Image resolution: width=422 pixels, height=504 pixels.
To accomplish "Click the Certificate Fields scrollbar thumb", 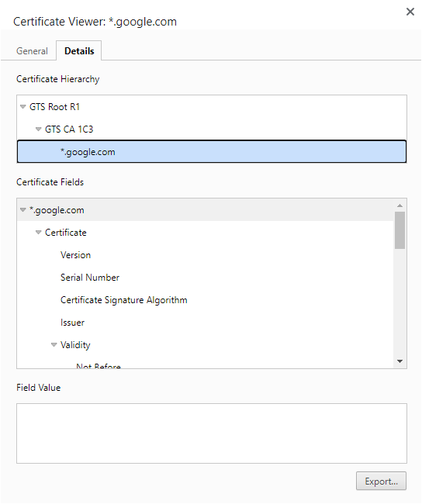I will click(x=400, y=230).
